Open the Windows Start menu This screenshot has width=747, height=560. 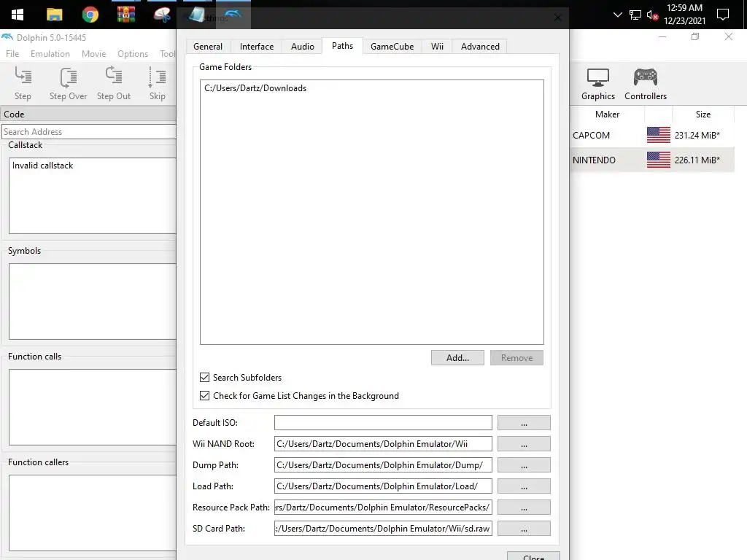coord(18,15)
